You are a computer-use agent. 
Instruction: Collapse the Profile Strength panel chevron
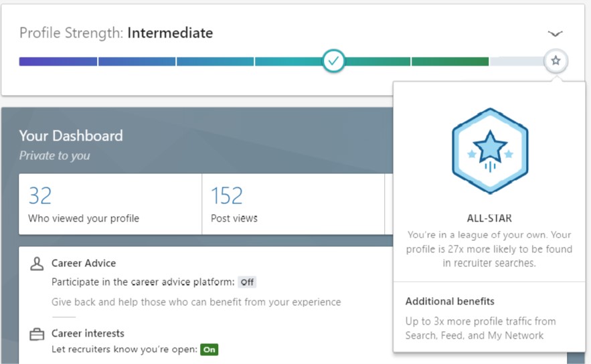click(555, 33)
